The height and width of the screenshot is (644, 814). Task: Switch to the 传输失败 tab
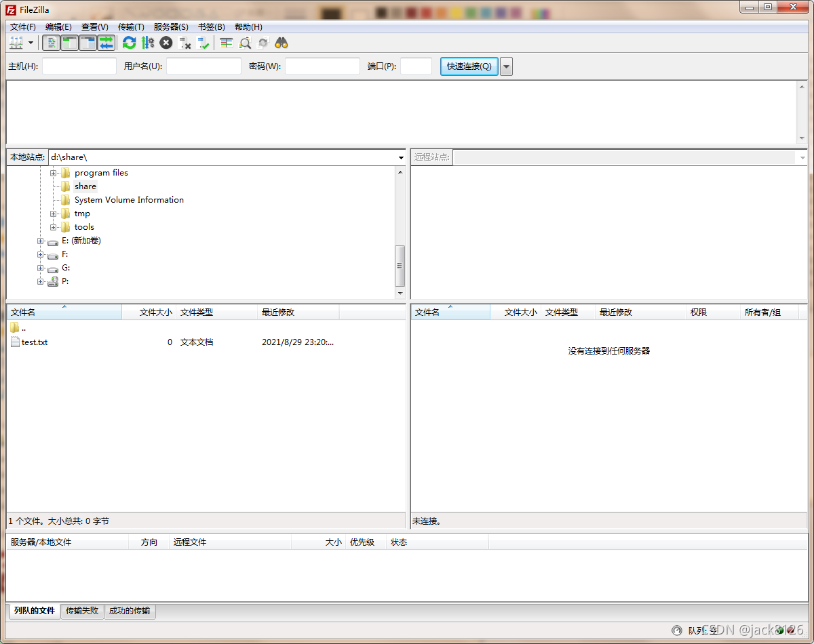point(82,611)
